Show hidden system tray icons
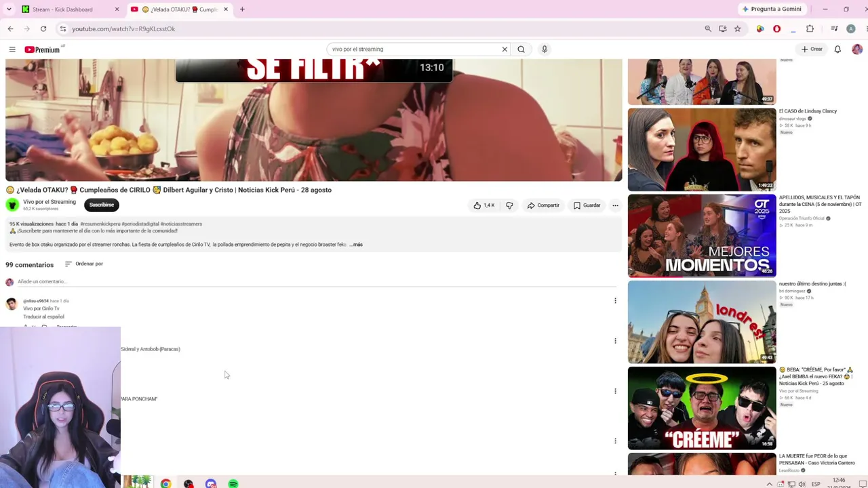Viewport: 868px width, 488px height. (x=769, y=484)
